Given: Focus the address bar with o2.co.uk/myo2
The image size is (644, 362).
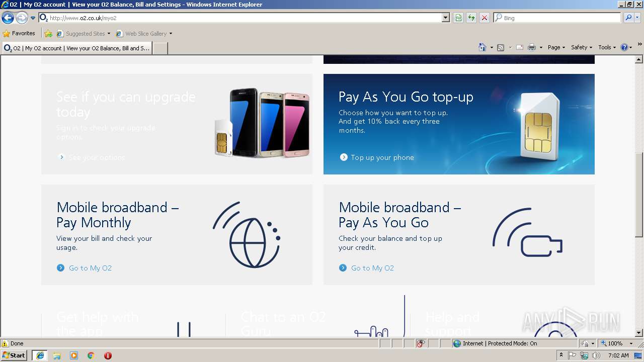Looking at the screenshot, I should pyautogui.click(x=240, y=18).
